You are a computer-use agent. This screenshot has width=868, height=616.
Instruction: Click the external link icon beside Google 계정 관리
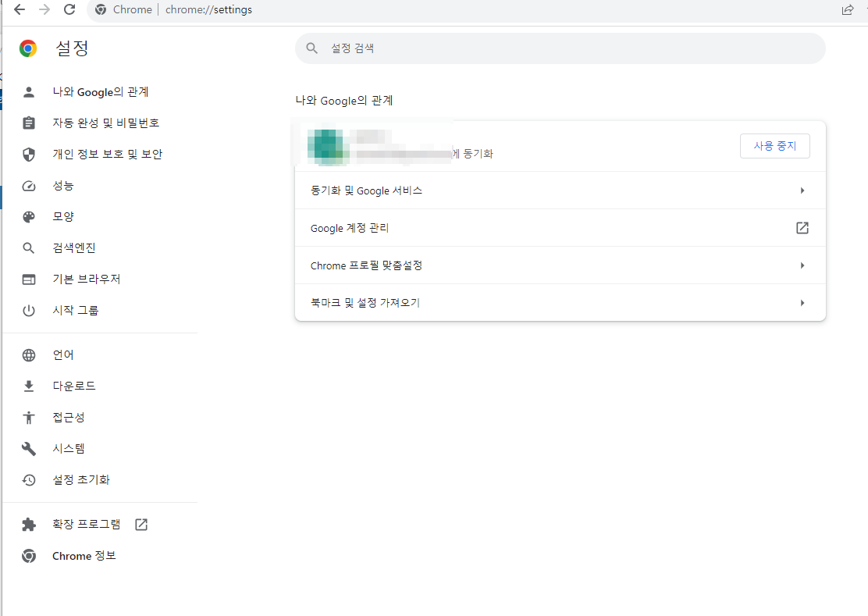(x=802, y=227)
